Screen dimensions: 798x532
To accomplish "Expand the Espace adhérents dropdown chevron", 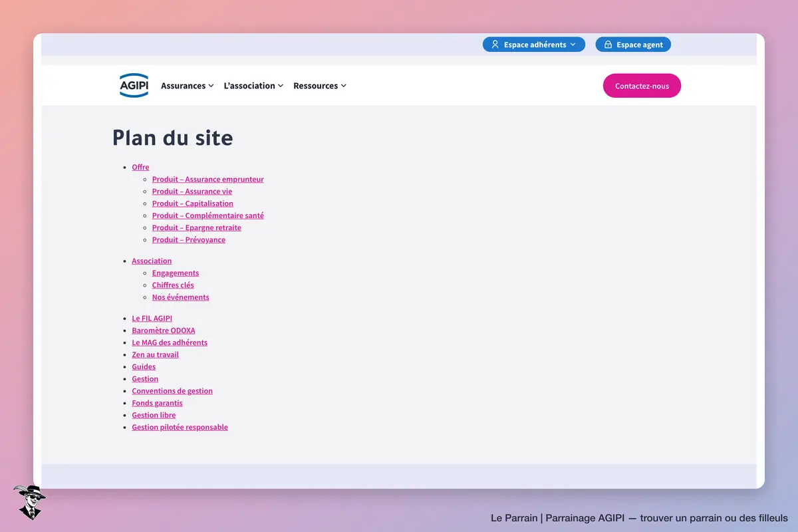I will (x=573, y=45).
